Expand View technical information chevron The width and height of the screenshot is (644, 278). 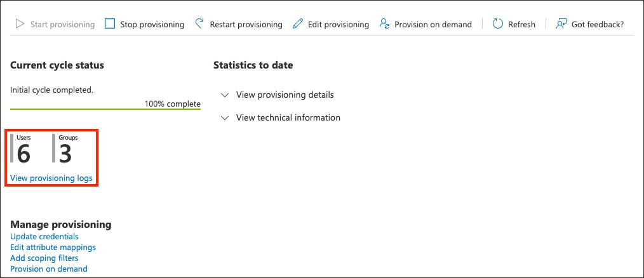click(x=224, y=118)
